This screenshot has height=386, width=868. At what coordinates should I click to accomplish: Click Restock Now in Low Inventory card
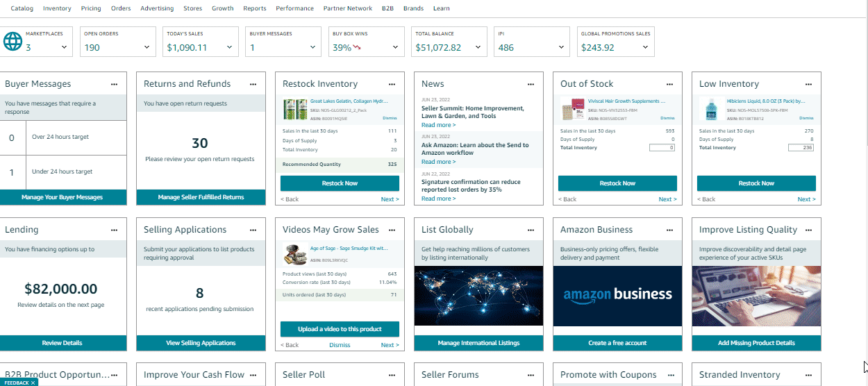(x=756, y=183)
